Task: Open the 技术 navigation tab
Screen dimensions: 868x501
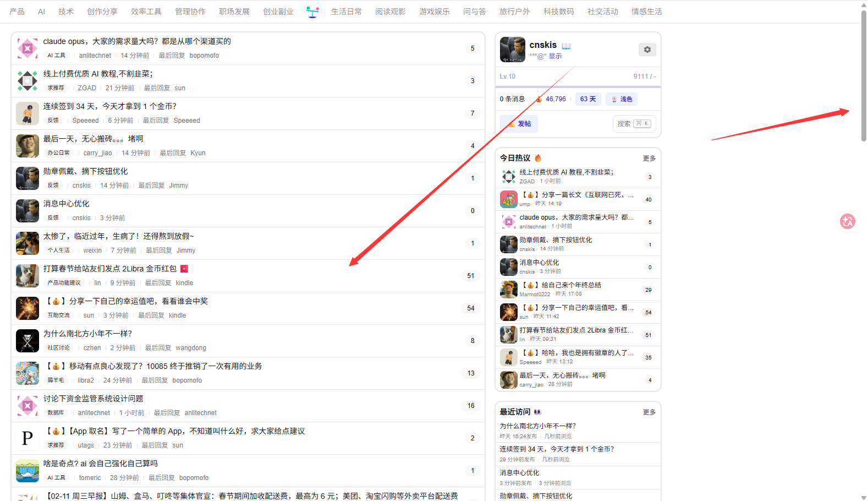Action: click(x=66, y=12)
